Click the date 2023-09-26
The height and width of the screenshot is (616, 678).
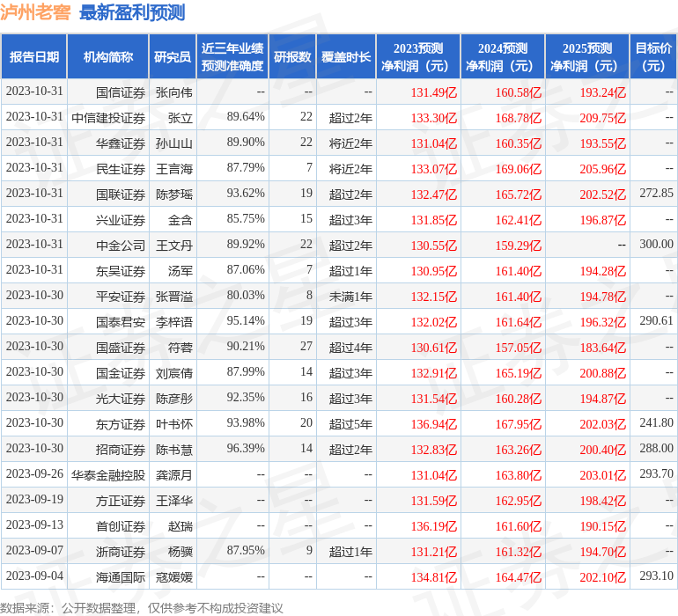coord(34,473)
